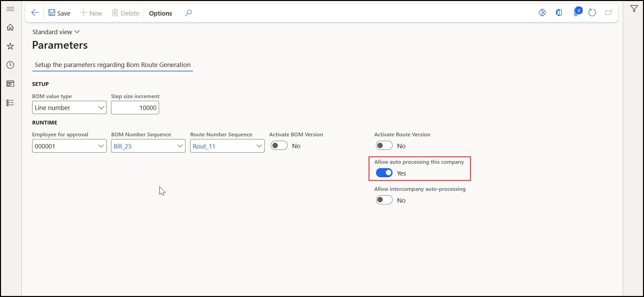Open Modules list icon in sidebar

point(10,102)
